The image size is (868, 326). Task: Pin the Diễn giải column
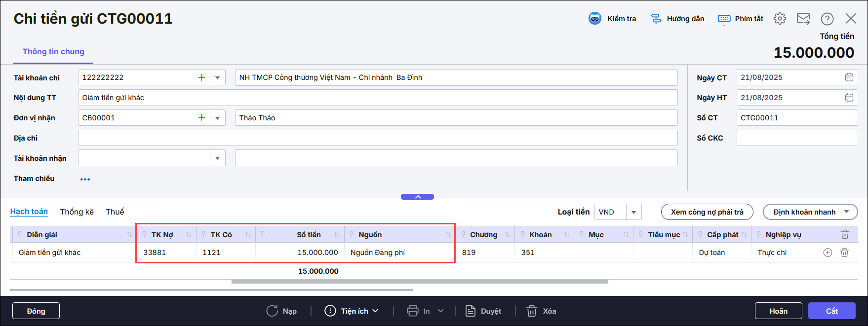coord(20,235)
